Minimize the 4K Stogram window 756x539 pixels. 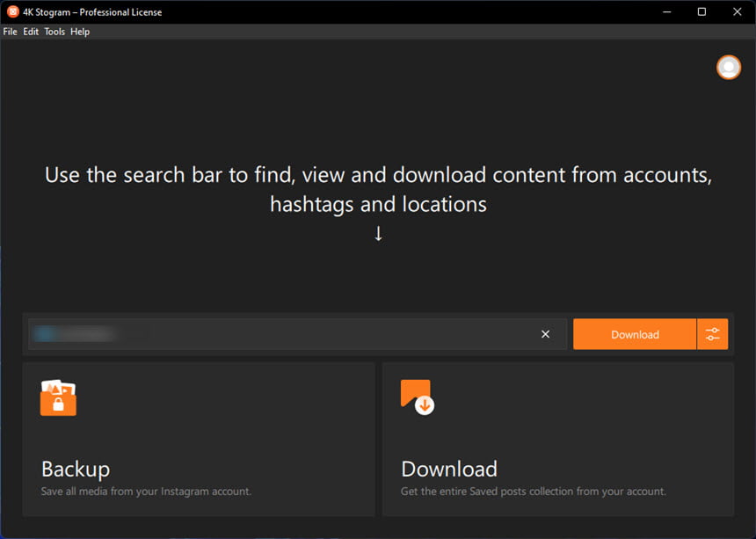(667, 11)
